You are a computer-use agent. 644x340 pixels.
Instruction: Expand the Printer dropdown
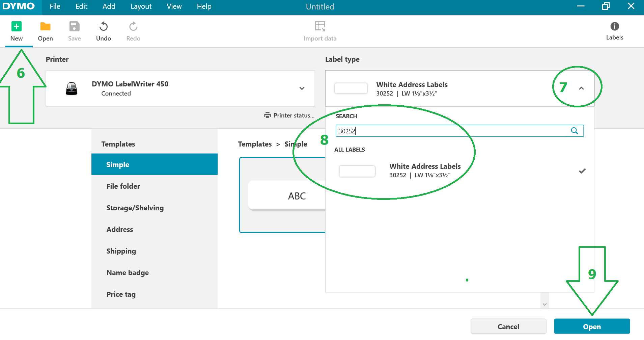tap(302, 88)
